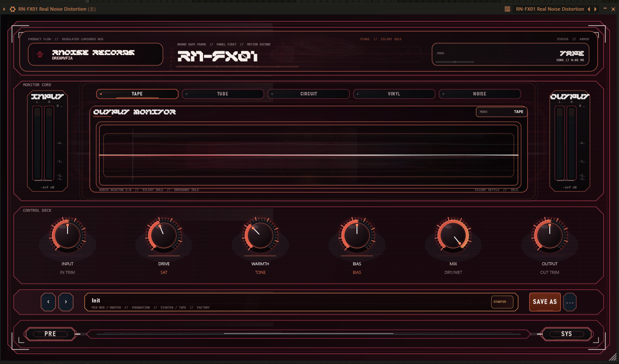Click the bottom horizontal slider bar
The height and width of the screenshot is (364, 619).
[x=309, y=334]
